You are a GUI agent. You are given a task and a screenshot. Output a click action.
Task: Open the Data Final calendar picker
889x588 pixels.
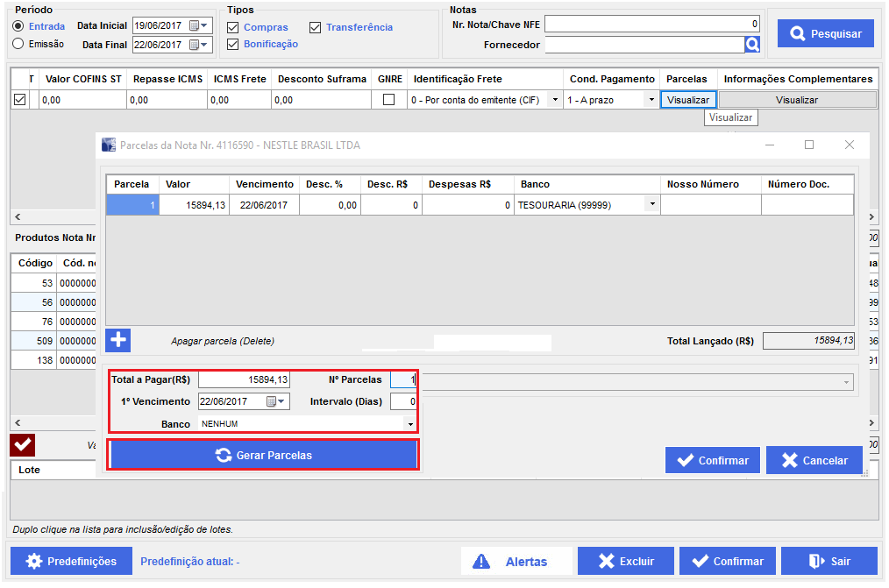tap(195, 44)
